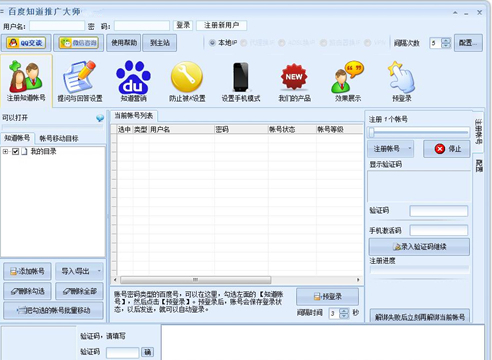This screenshot has height=360, width=492.
Task: Switch to the 帐号移动目标 tab
Action: pos(59,138)
